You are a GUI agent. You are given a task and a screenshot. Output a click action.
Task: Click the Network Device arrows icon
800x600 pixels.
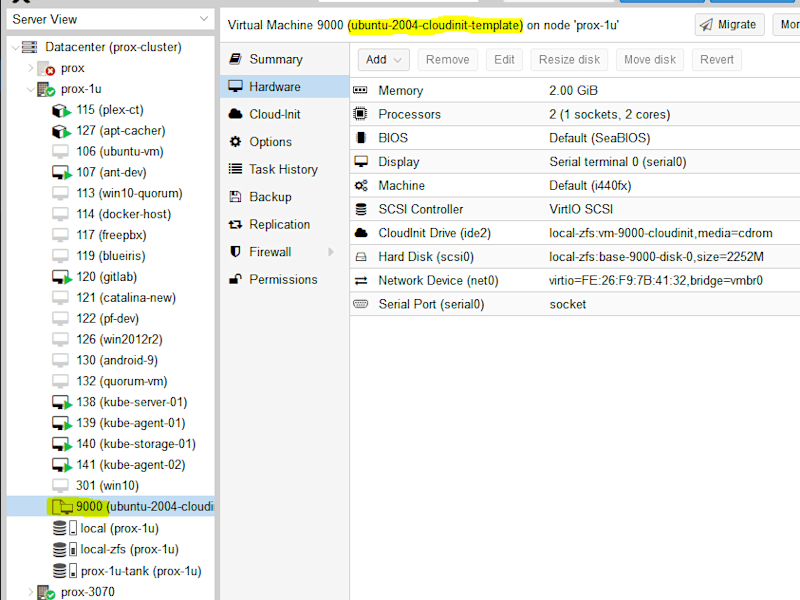pos(361,280)
